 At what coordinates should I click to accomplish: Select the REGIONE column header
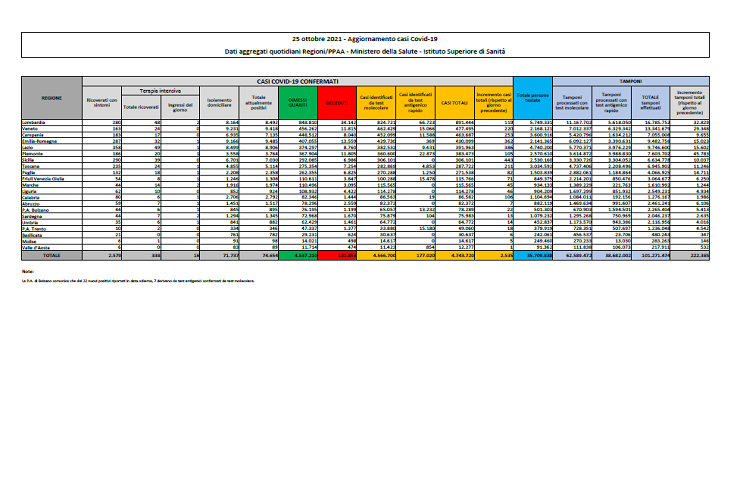pos(51,98)
